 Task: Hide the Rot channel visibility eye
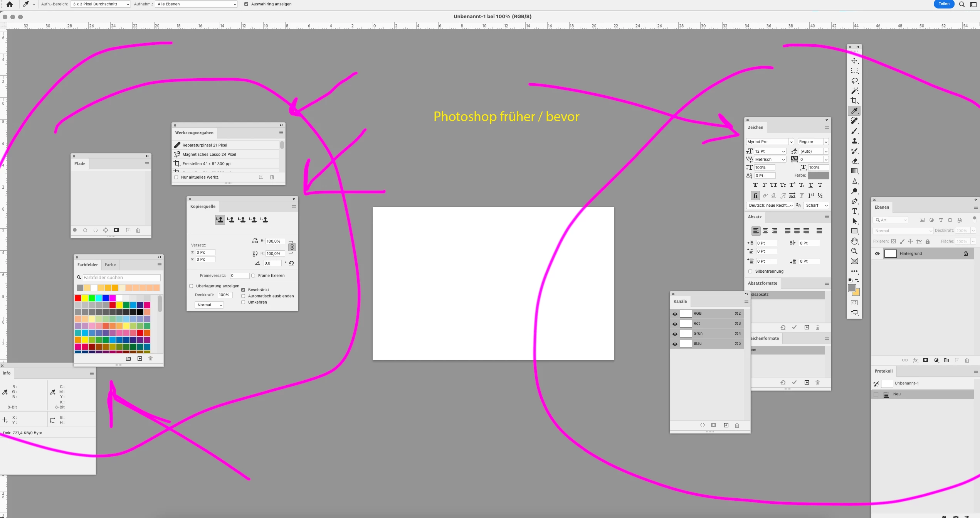point(675,324)
